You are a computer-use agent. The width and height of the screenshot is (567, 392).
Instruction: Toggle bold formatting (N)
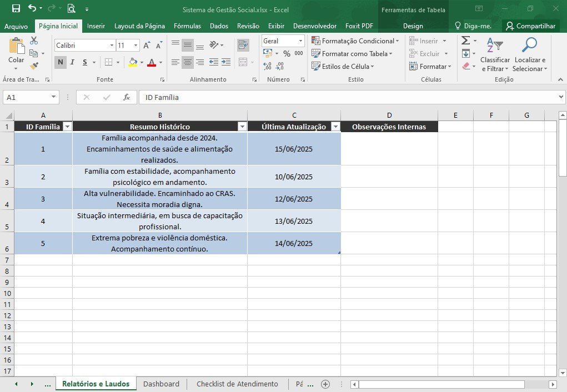[61, 62]
